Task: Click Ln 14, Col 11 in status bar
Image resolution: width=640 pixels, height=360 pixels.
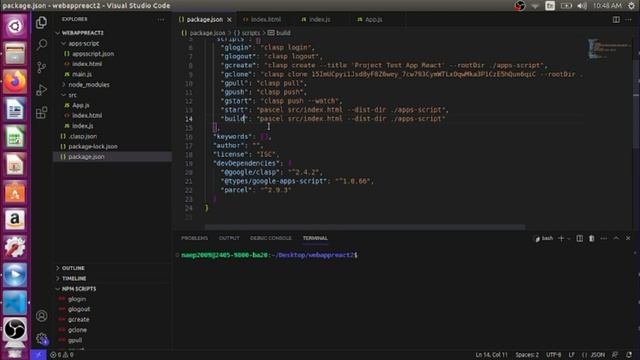Action: 491,355
